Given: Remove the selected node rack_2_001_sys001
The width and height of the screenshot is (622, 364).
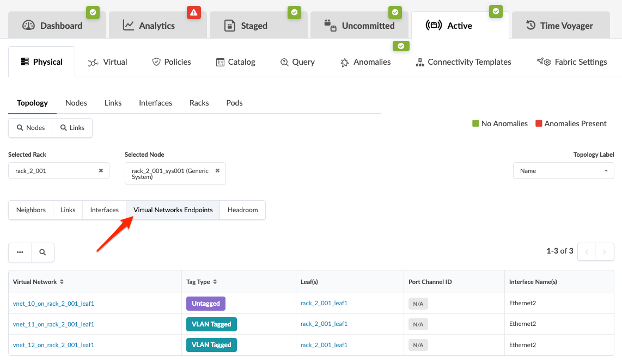Looking at the screenshot, I should pyautogui.click(x=217, y=171).
